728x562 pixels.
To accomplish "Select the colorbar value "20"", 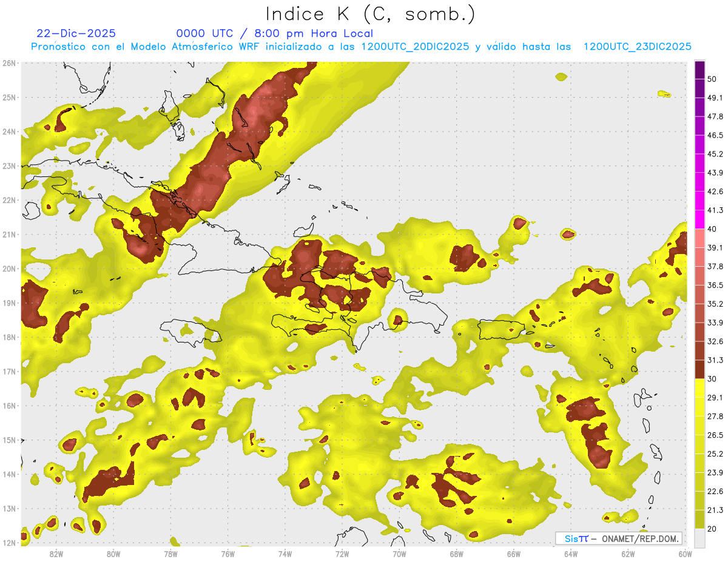I will [x=713, y=528].
